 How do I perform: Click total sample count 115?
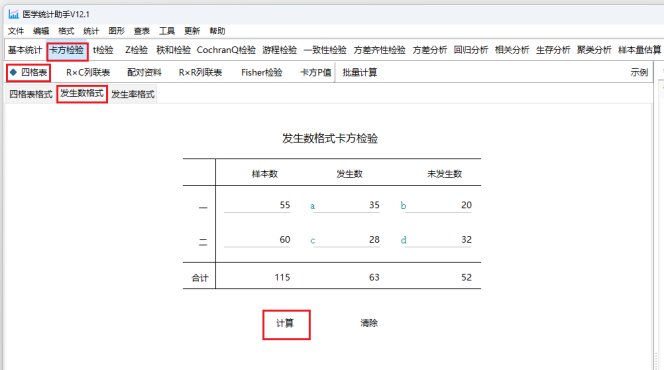282,278
